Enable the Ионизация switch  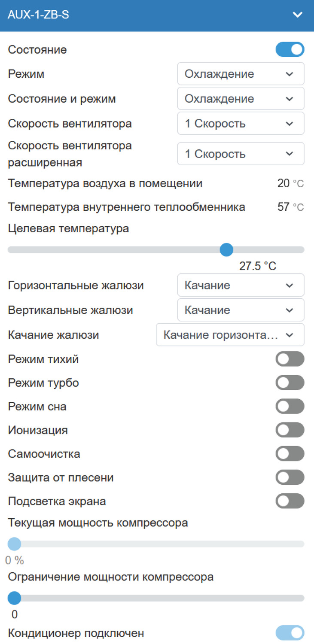pos(290,430)
